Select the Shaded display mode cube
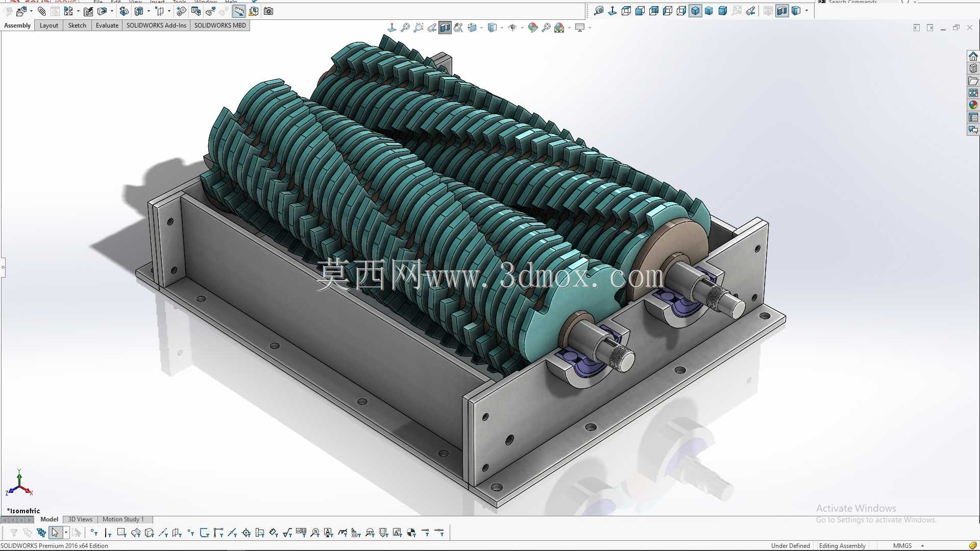The height and width of the screenshot is (551, 980). (709, 11)
